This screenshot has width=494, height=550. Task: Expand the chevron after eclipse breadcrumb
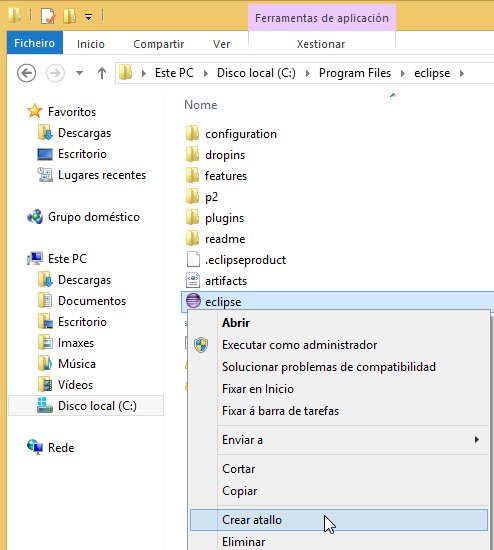click(462, 73)
